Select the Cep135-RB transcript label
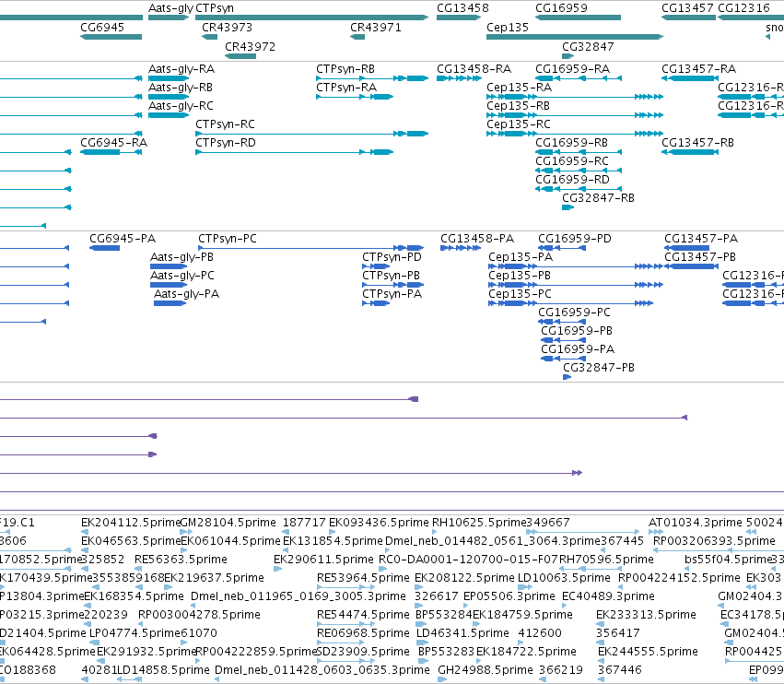784x684 pixels. 519,106
